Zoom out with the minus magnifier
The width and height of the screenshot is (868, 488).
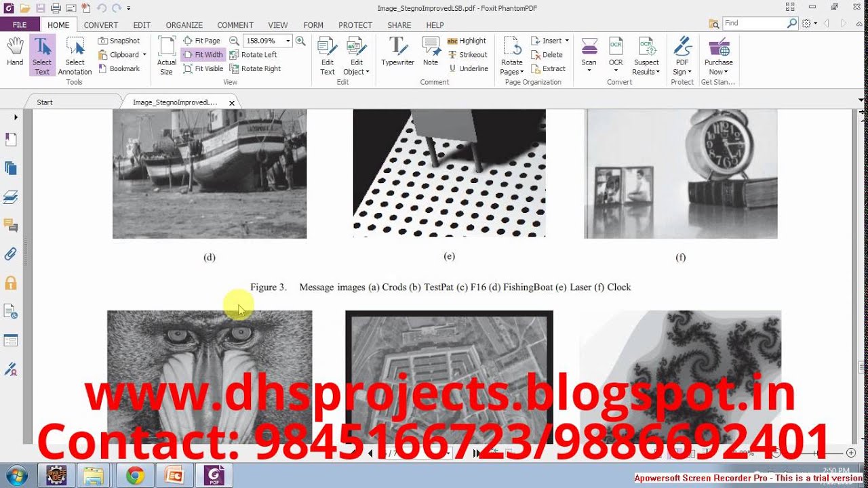click(234, 41)
